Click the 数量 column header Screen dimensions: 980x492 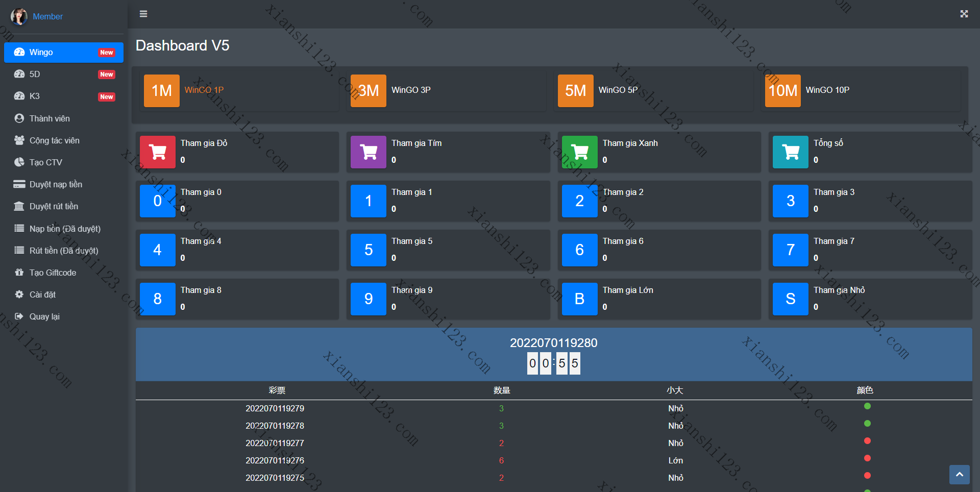pos(502,390)
